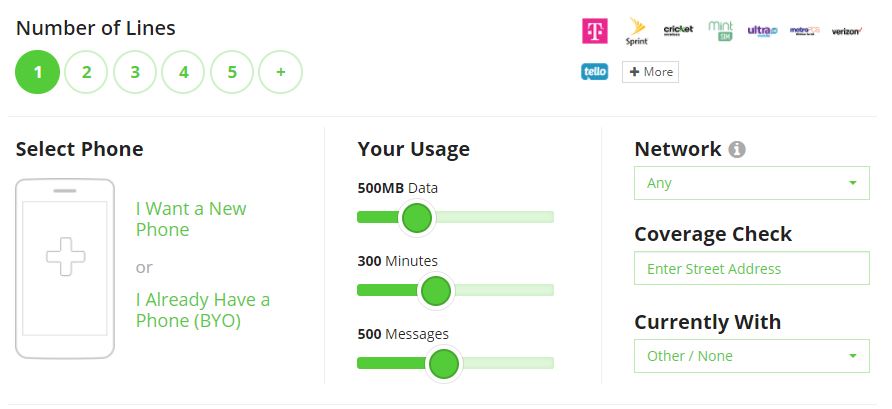Focus the Enter Street Address field
This screenshot has width=892, height=409.
tap(751, 268)
